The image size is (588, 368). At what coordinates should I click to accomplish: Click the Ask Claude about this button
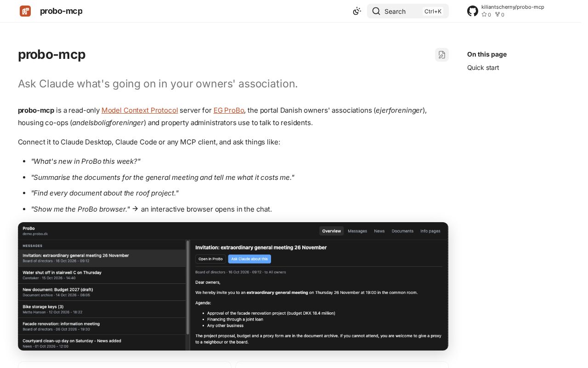click(249, 259)
